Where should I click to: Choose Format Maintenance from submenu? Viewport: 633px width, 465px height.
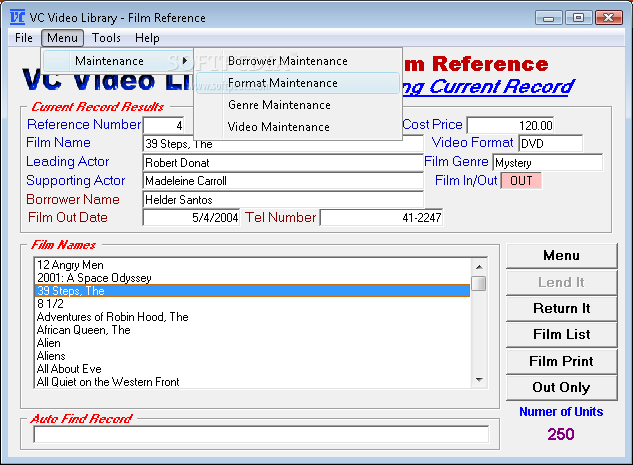point(298,83)
